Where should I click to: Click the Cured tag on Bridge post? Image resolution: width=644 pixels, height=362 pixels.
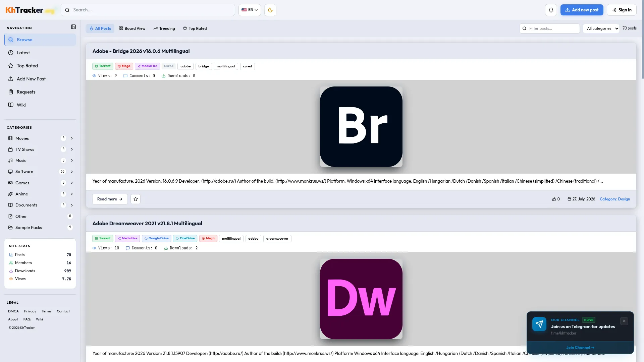[x=169, y=66]
